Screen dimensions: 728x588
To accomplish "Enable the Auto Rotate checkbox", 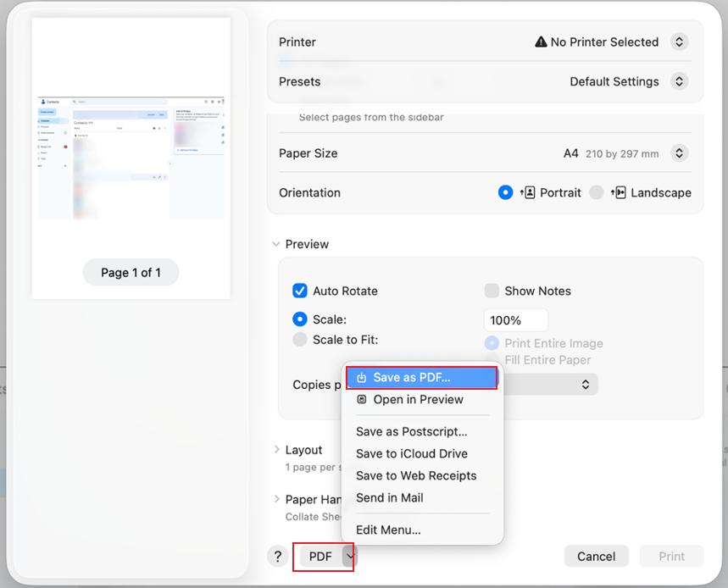I will pyautogui.click(x=300, y=291).
